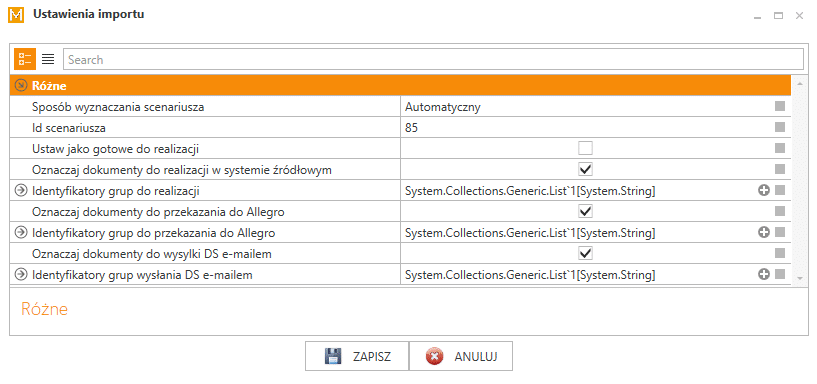Screen dimensions: 817x384
Task: Select the Sposób wyznaczania scenariusza label
Action: pos(118,107)
